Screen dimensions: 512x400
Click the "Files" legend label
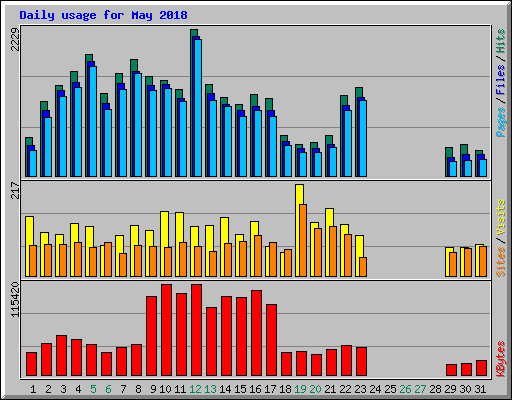pyautogui.click(x=501, y=79)
